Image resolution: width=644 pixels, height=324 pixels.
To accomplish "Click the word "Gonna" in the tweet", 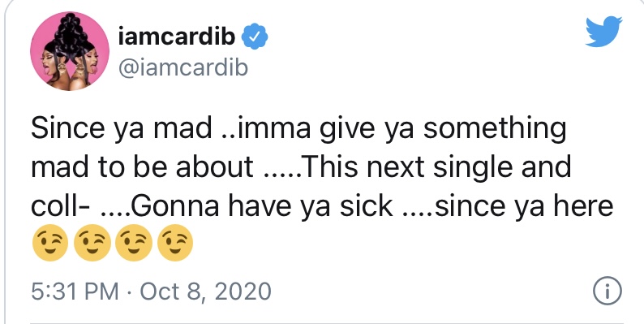I will click(x=175, y=206).
